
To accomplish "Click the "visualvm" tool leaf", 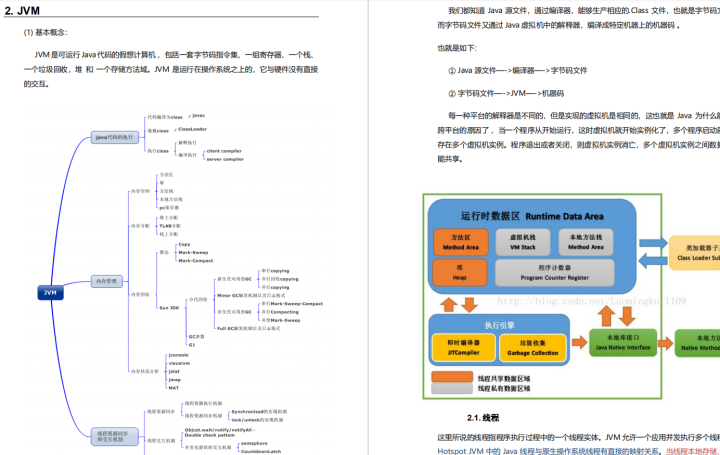I will tap(179, 363).
